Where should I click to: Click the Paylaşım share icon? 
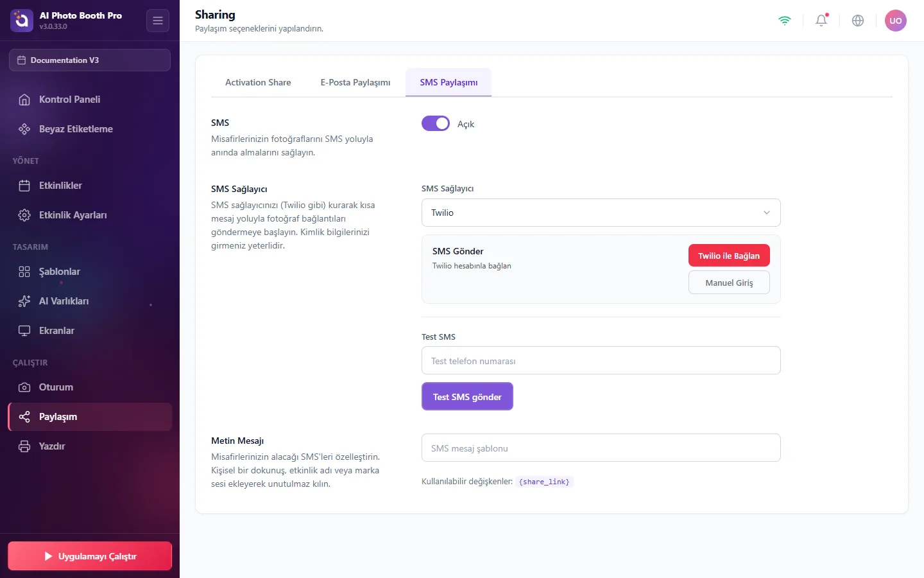[24, 417]
